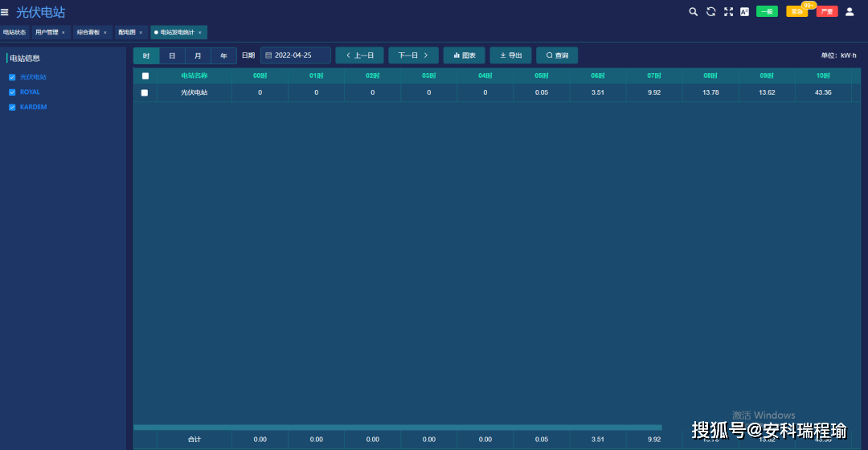868x450 pixels.
Task: Toggle the KARDEM station checkbox
Action: (x=12, y=107)
